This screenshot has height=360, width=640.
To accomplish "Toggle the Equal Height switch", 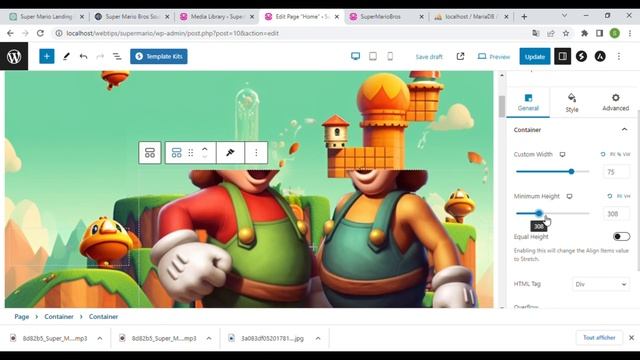I will coord(621,236).
